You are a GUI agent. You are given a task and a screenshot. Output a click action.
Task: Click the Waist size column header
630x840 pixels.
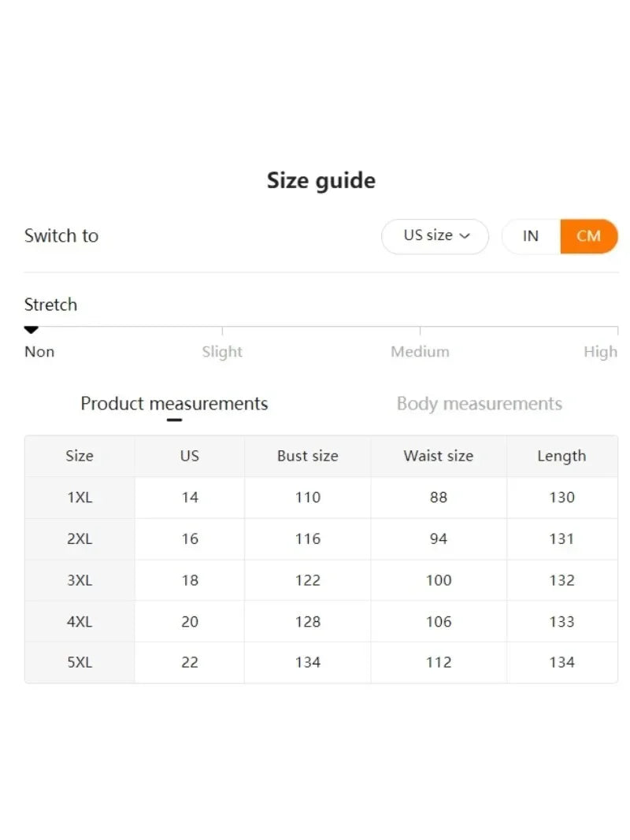[438, 456]
